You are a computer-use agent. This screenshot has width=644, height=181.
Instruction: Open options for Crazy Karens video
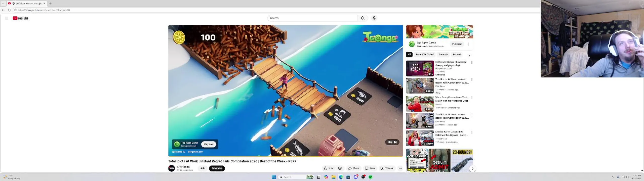pyautogui.click(x=472, y=98)
